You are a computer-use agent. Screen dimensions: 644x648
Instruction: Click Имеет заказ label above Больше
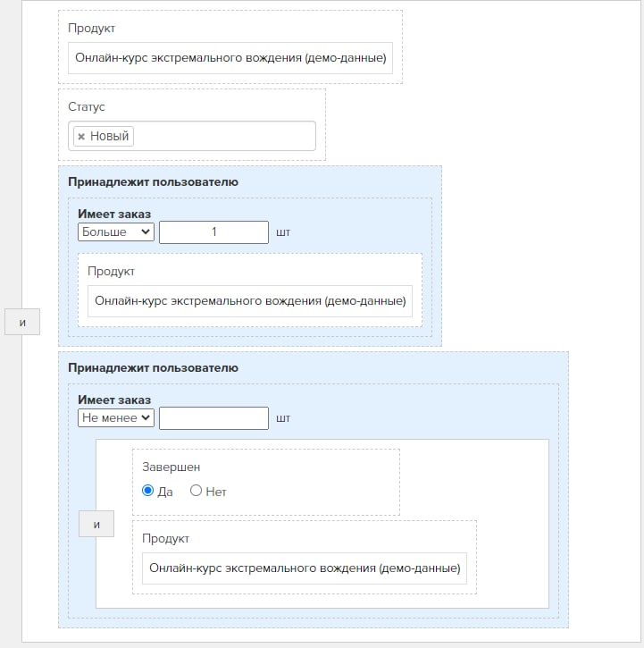pos(114,215)
